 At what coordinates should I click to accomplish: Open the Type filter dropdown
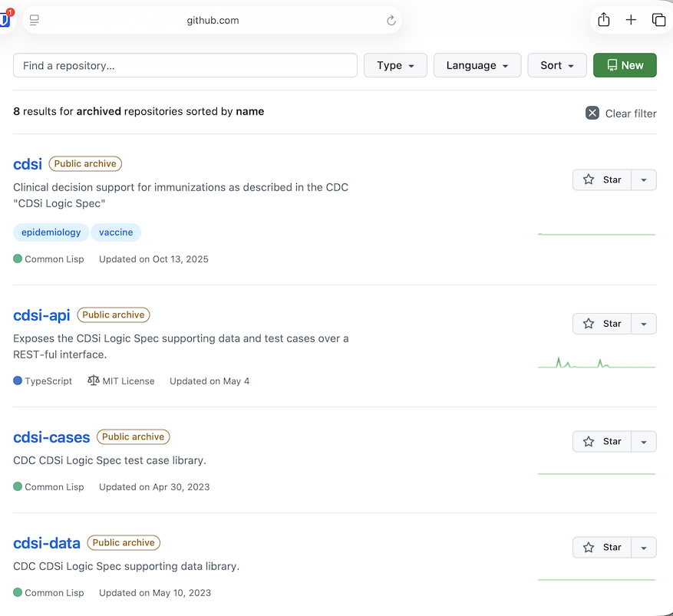(x=395, y=65)
